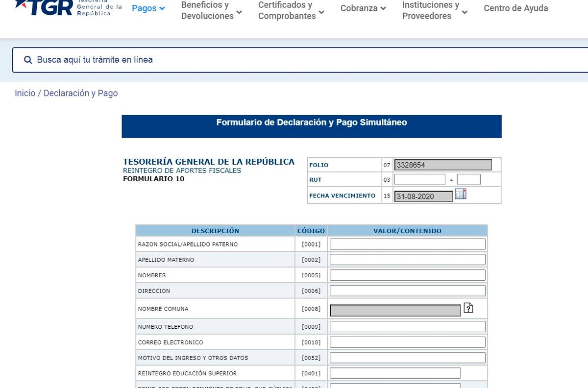The height and width of the screenshot is (388, 588).
Task: Click the Direccion input field
Action: click(x=408, y=291)
